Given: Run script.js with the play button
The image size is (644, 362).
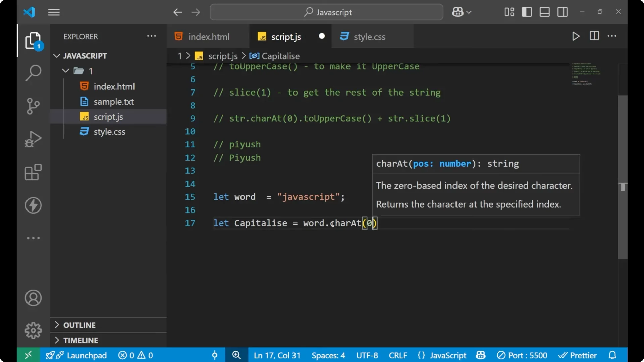Looking at the screenshot, I should (x=576, y=36).
